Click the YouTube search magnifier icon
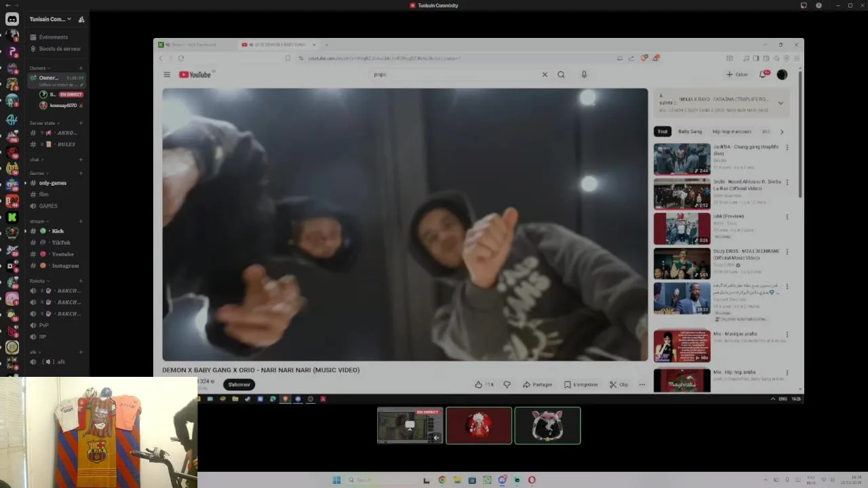Image resolution: width=868 pixels, height=488 pixels. (561, 75)
